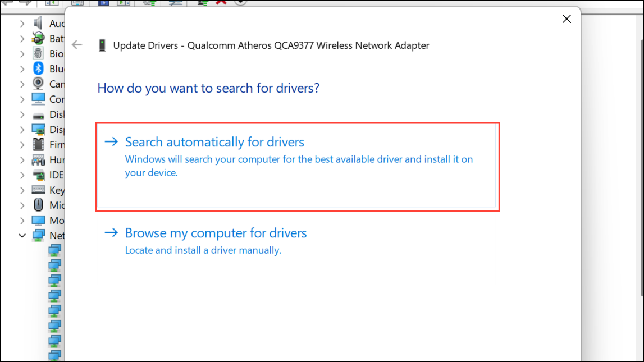Image resolution: width=644 pixels, height=362 pixels.
Task: Expand the Keyboards category chevron
Action: (22, 190)
